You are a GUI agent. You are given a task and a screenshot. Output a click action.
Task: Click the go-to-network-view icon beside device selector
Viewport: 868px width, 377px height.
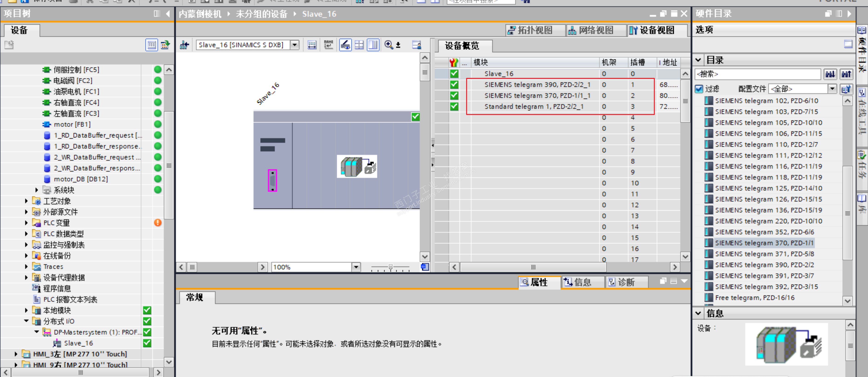184,45
